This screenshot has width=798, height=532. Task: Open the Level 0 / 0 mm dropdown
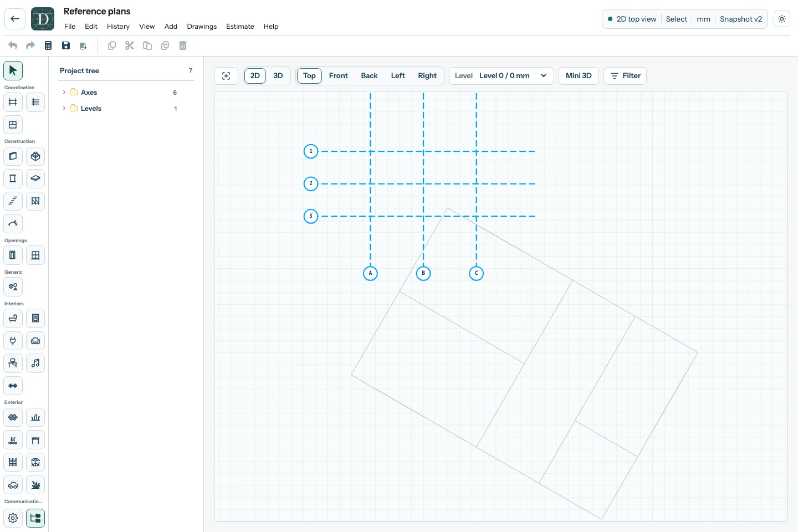(501, 76)
